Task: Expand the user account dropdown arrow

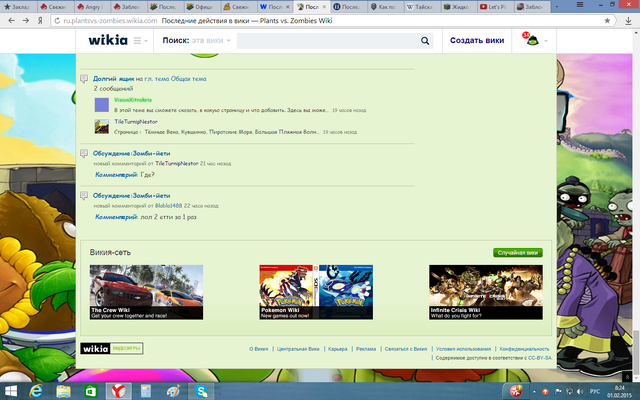Action: click(x=546, y=41)
